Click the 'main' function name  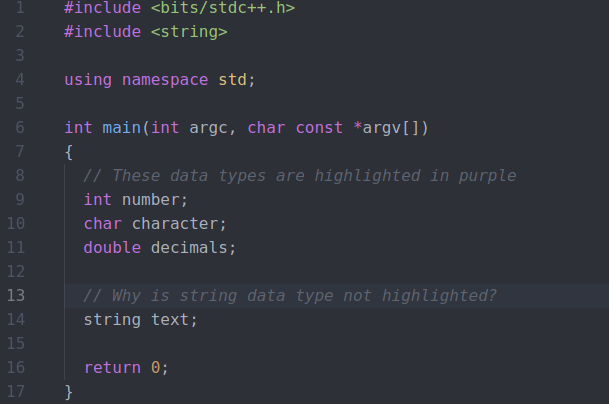pyautogui.click(x=122, y=128)
